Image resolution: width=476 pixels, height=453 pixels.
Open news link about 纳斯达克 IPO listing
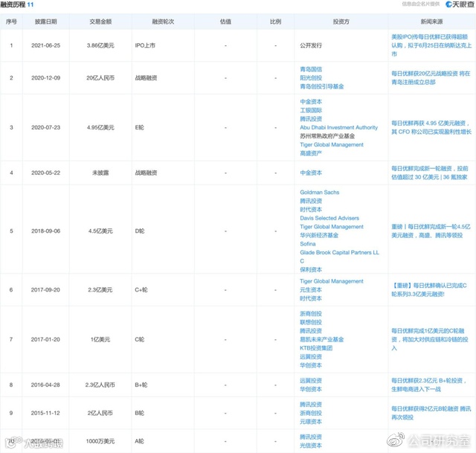(x=431, y=45)
